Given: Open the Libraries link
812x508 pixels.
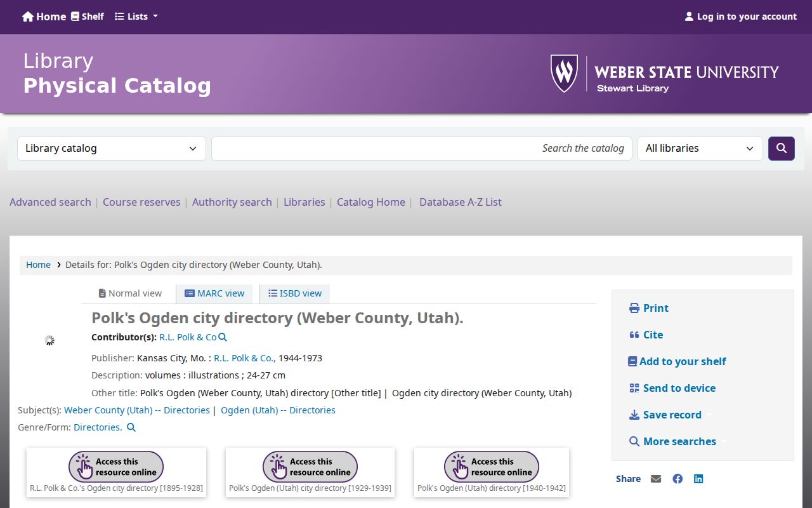Looking at the screenshot, I should [304, 202].
